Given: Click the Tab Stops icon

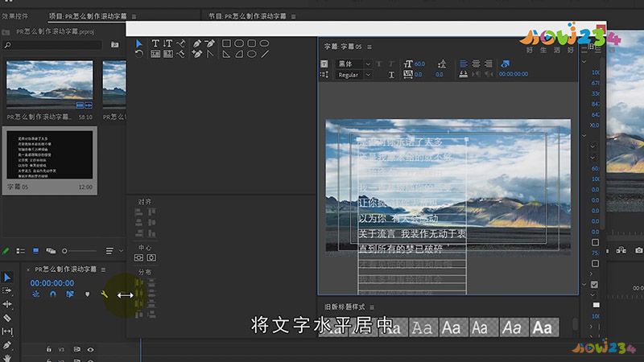Looking at the screenshot, I should pos(464,74).
